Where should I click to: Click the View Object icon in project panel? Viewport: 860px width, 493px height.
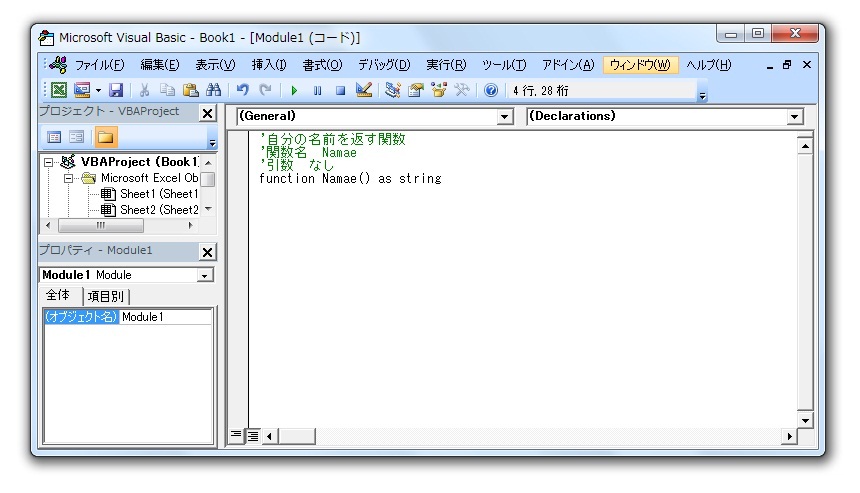[76, 137]
